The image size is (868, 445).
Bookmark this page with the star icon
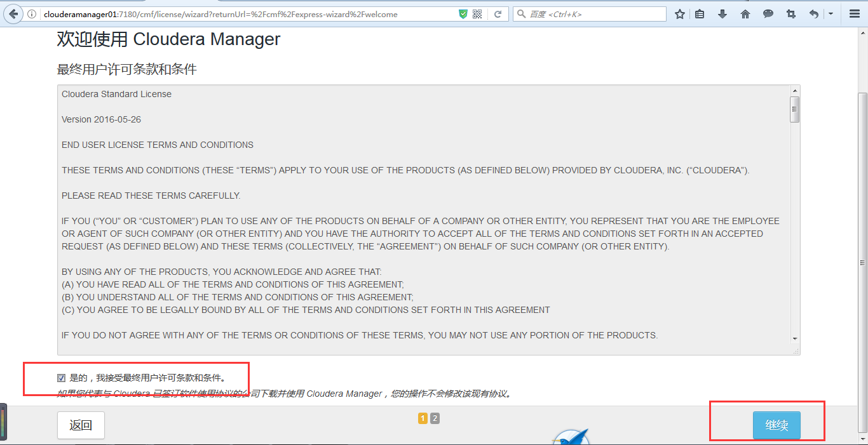point(680,14)
